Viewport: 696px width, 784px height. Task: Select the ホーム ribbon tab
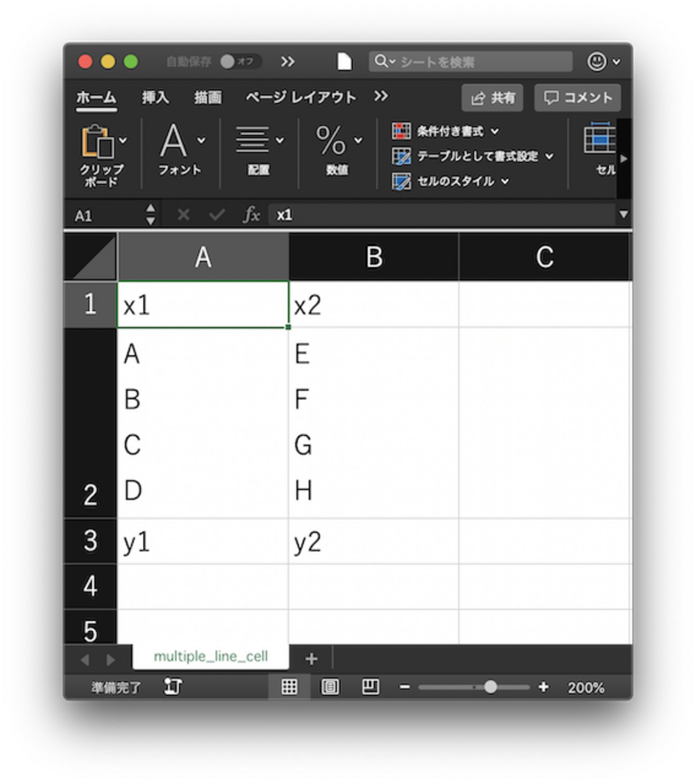[96, 97]
